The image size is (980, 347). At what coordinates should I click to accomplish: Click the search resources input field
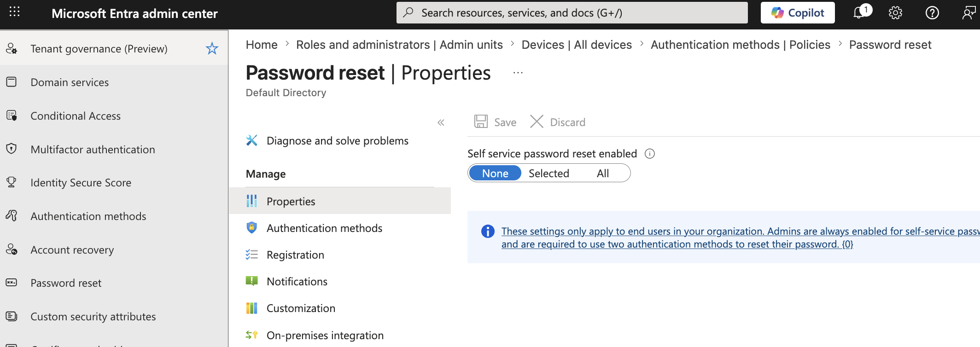[572, 12]
